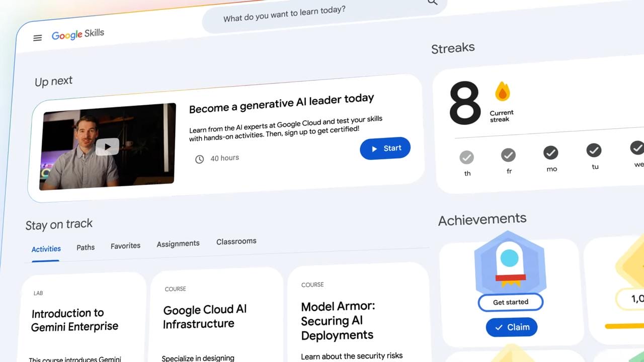Screen dimensions: 644x362
Task: Switch to the Favorites tab
Action: [126, 246]
